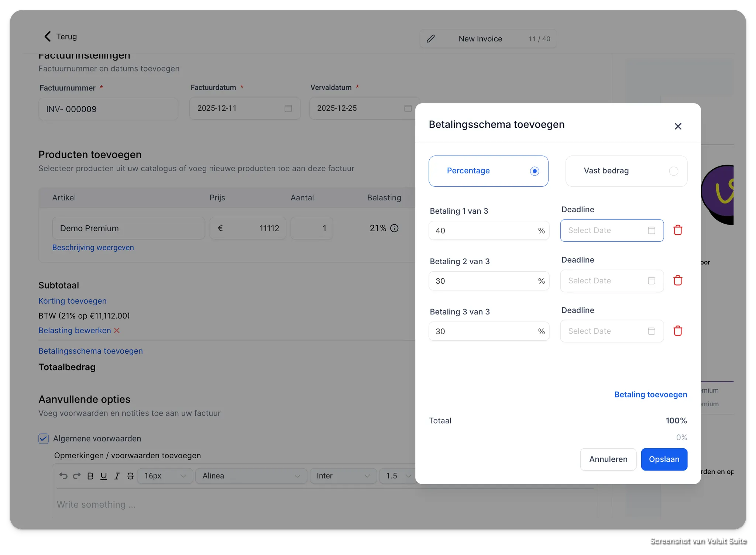Uncheck the Algemene voorwaarden checkbox

(44, 439)
